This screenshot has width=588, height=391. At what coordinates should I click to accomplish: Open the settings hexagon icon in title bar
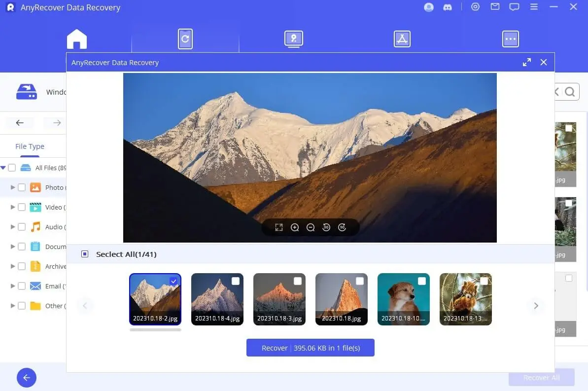[475, 7]
